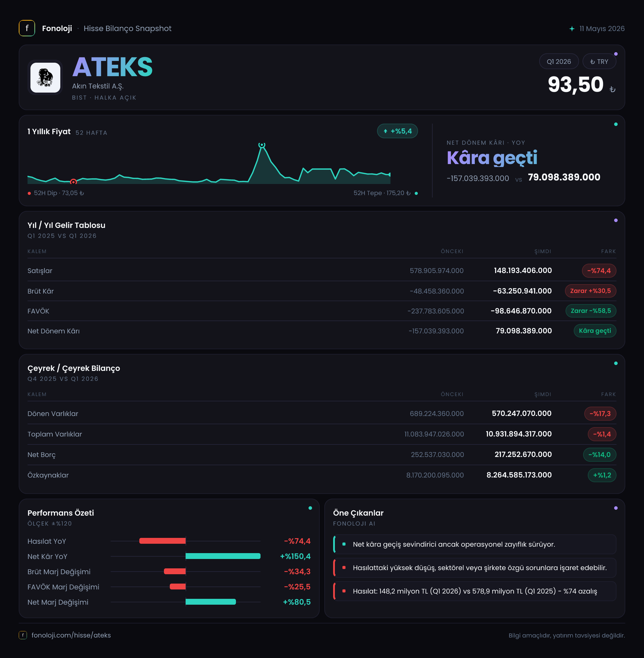Click the sparkle icon beside 11 Mayıs 2026
644x658 pixels.
(x=572, y=29)
